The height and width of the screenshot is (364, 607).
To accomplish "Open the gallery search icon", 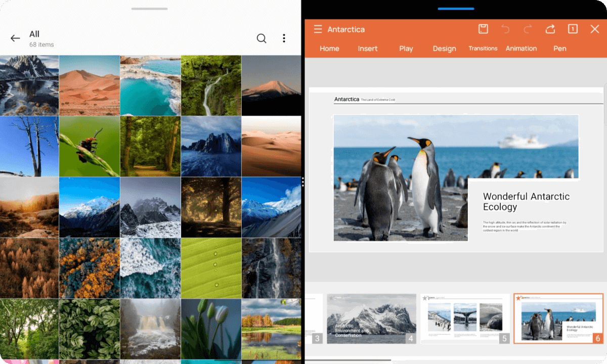I will [262, 38].
